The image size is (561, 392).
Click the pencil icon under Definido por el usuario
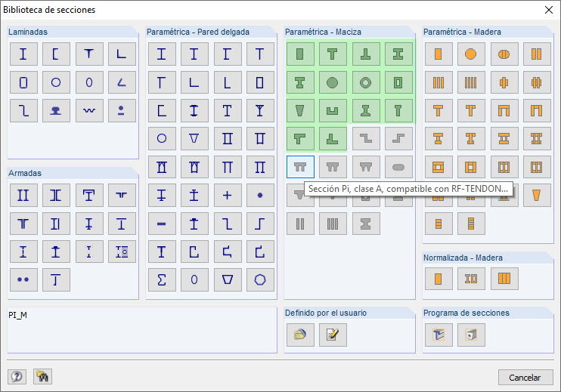(333, 335)
